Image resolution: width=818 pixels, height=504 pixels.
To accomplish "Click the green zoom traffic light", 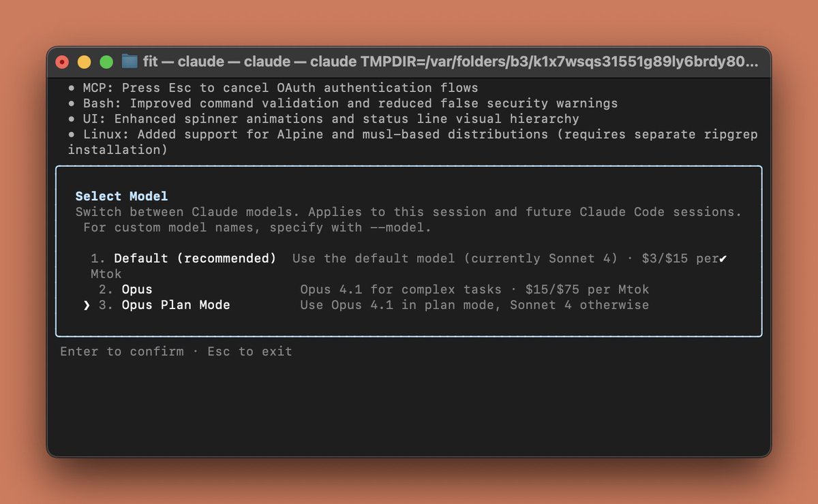I will click(106, 61).
